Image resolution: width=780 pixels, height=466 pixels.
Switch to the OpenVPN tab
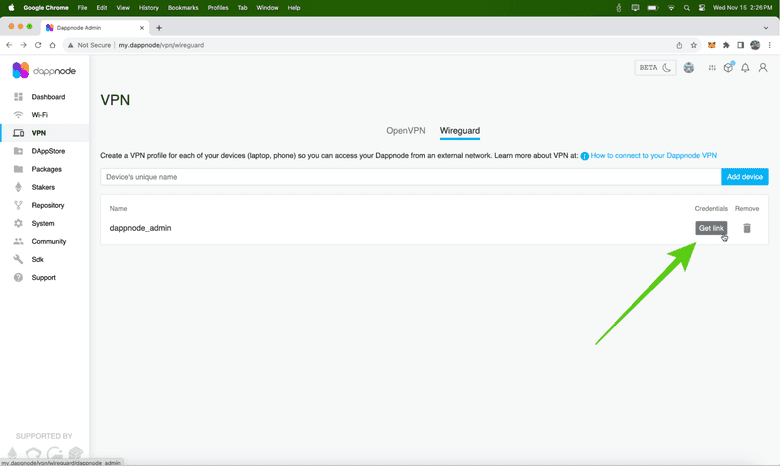click(406, 131)
